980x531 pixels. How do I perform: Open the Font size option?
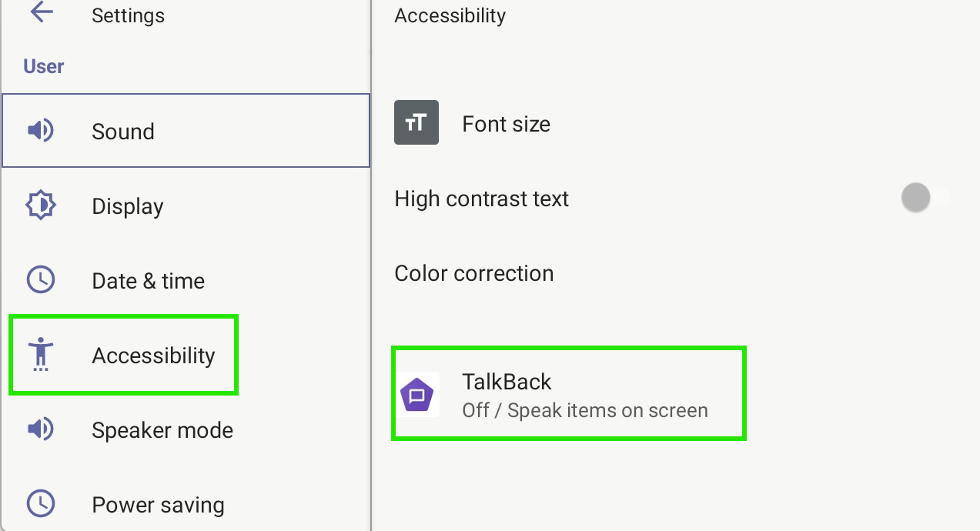point(676,123)
